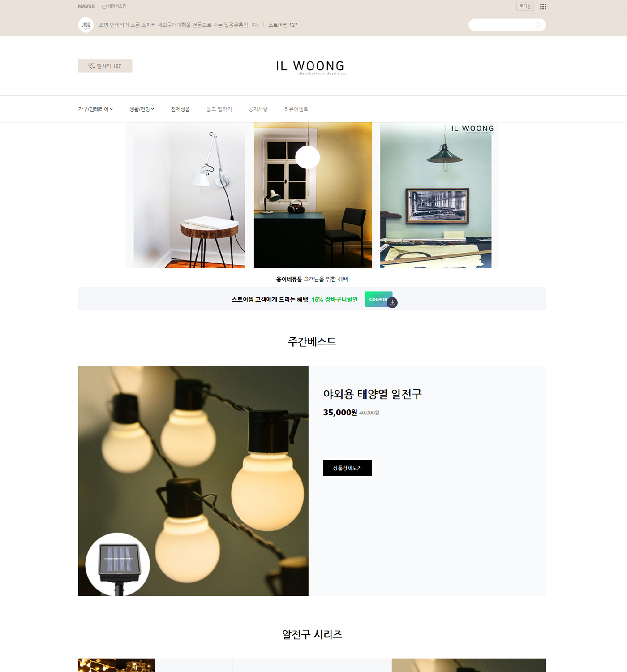This screenshot has width=627, height=672.
Task: Click the NAVER logo
Action: point(86,6)
